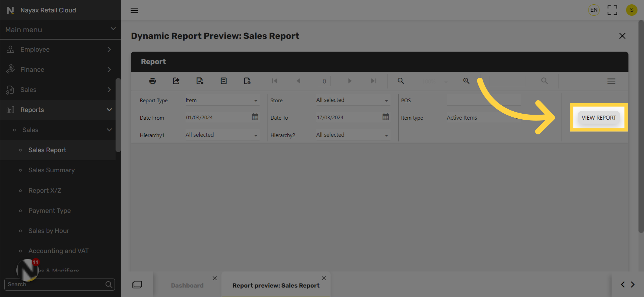
Task: Toggle sidebar with hamburger menu icon
Action: (x=134, y=10)
